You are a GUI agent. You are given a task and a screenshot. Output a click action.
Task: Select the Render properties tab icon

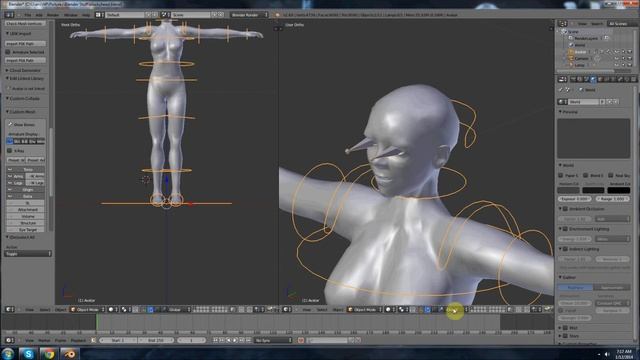573,79
